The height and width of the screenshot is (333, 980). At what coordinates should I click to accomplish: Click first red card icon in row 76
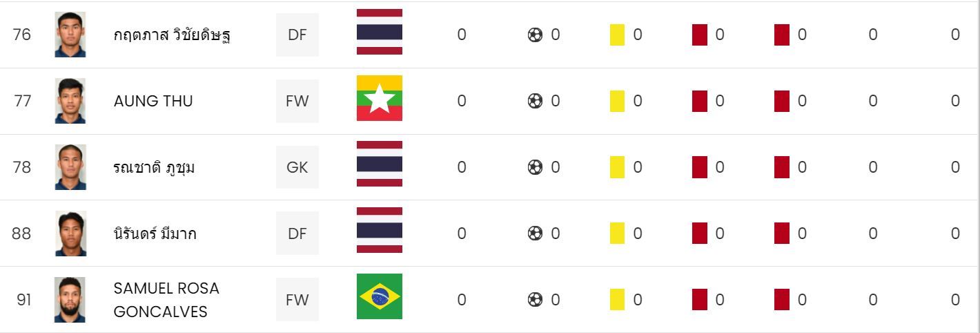(x=699, y=35)
